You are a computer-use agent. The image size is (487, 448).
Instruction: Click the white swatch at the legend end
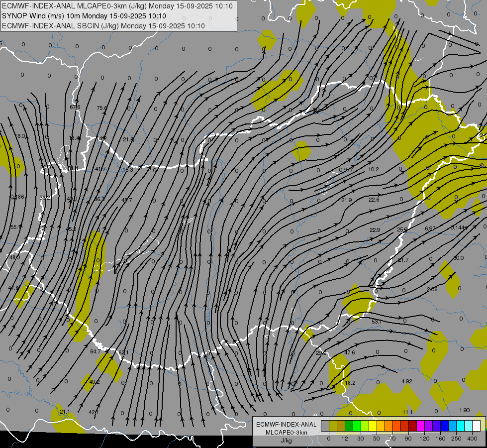(x=477, y=426)
